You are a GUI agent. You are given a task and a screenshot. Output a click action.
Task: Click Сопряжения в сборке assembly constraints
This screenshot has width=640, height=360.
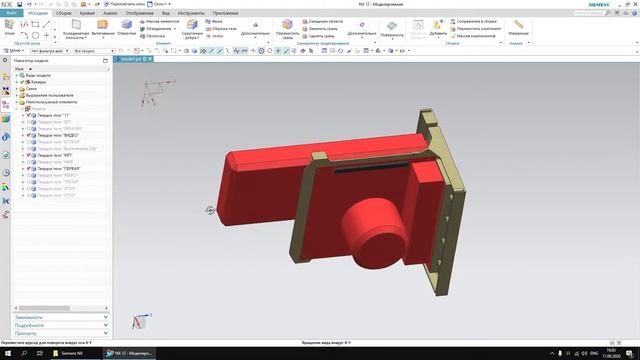coord(473,21)
